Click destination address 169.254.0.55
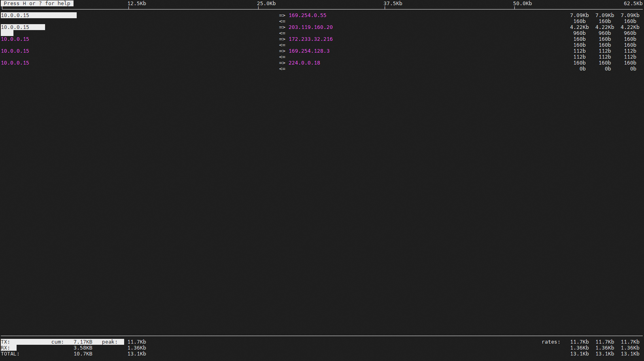 [x=308, y=15]
